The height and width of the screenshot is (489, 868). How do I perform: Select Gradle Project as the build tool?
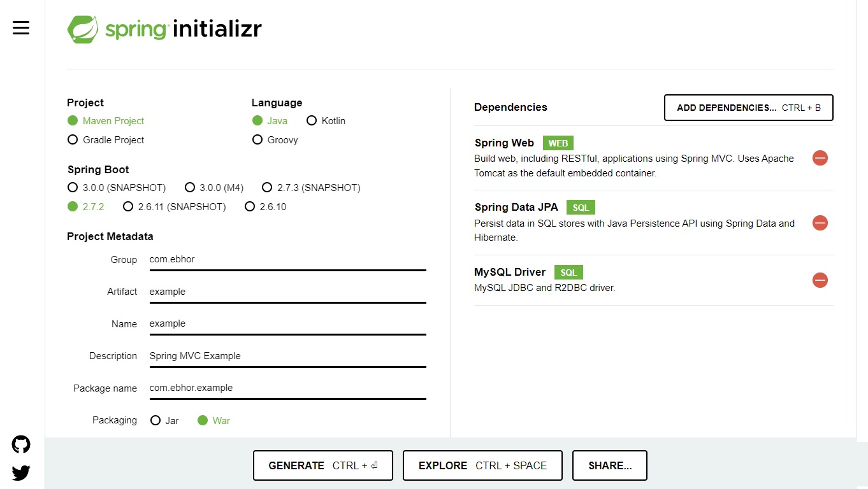click(x=73, y=139)
